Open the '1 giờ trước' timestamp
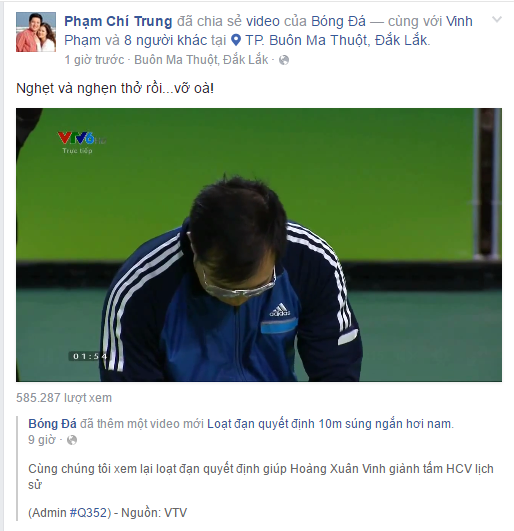 pos(94,60)
